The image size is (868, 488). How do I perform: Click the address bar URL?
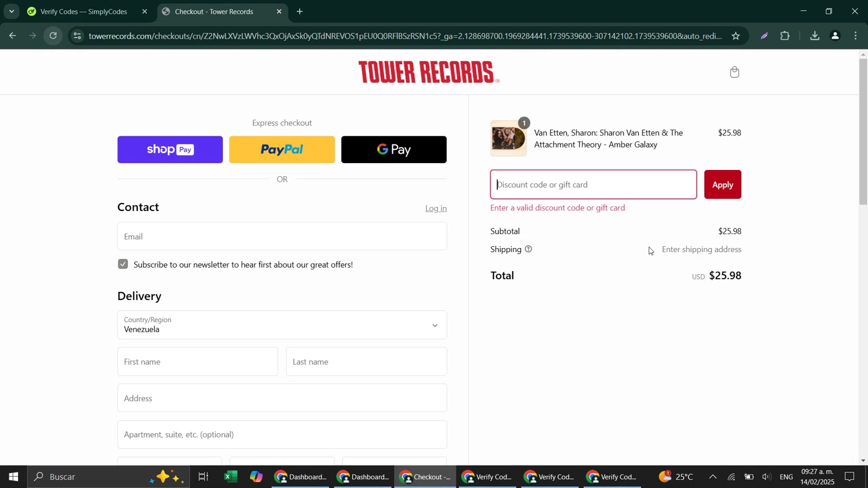[405, 36]
